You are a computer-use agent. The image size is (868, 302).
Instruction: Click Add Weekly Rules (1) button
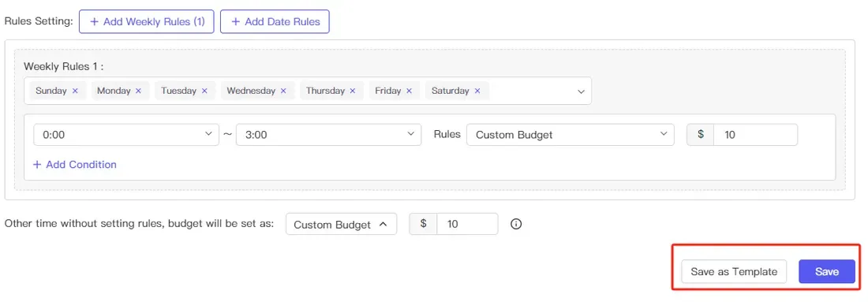146,21
